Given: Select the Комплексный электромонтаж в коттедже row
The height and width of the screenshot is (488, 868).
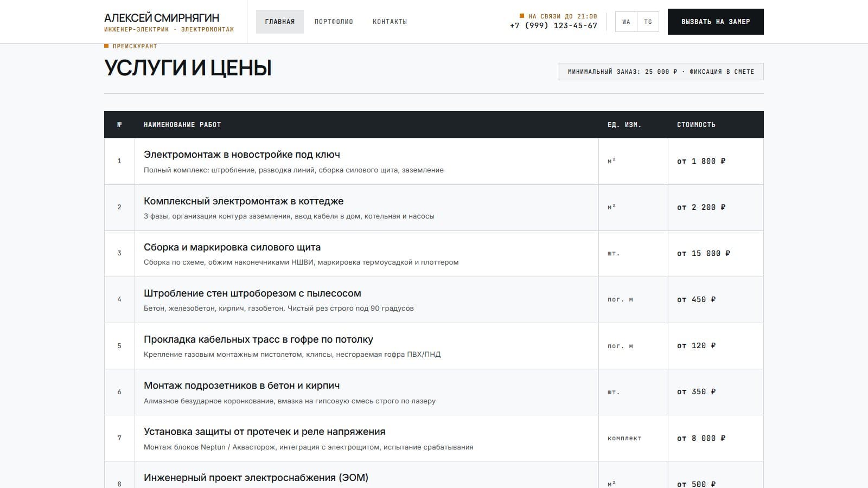Looking at the screenshot, I should click(x=434, y=208).
